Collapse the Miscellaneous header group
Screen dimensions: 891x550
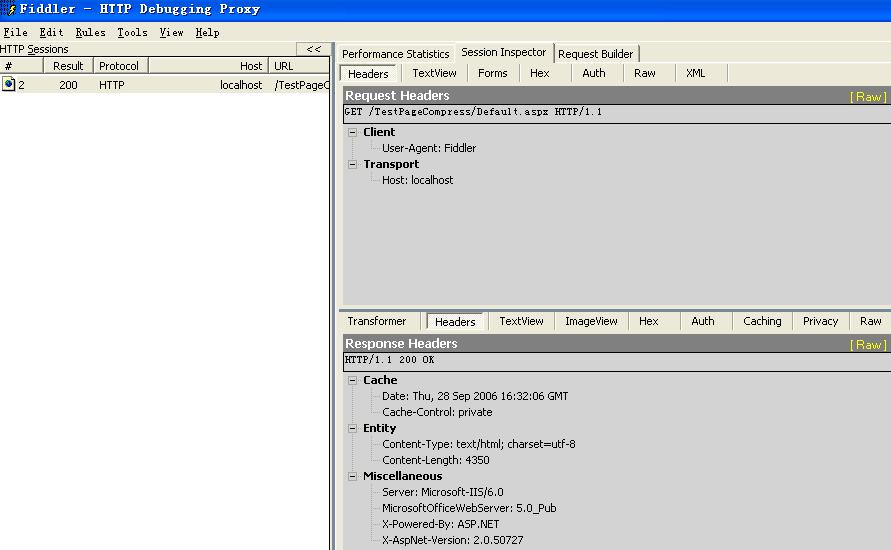click(353, 476)
